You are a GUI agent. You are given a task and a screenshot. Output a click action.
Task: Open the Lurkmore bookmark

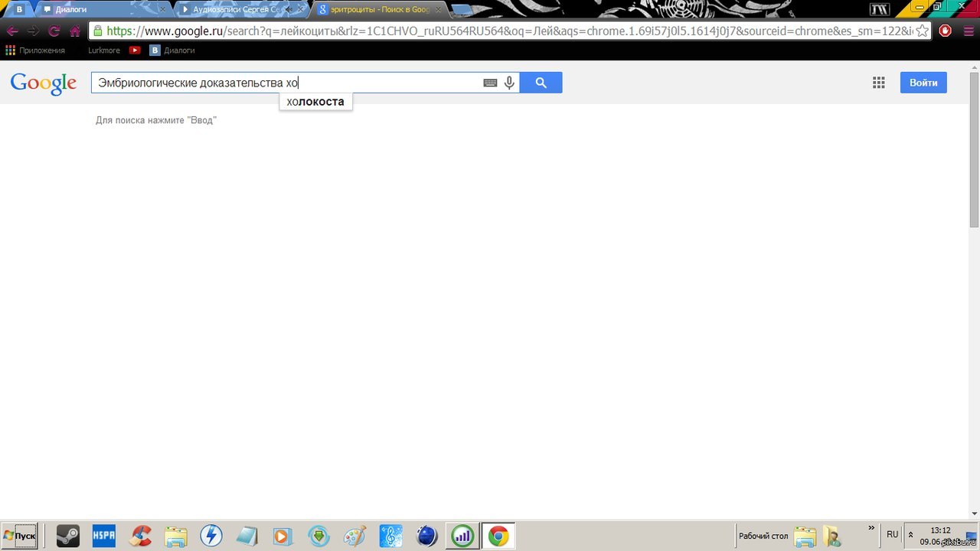[x=104, y=50]
